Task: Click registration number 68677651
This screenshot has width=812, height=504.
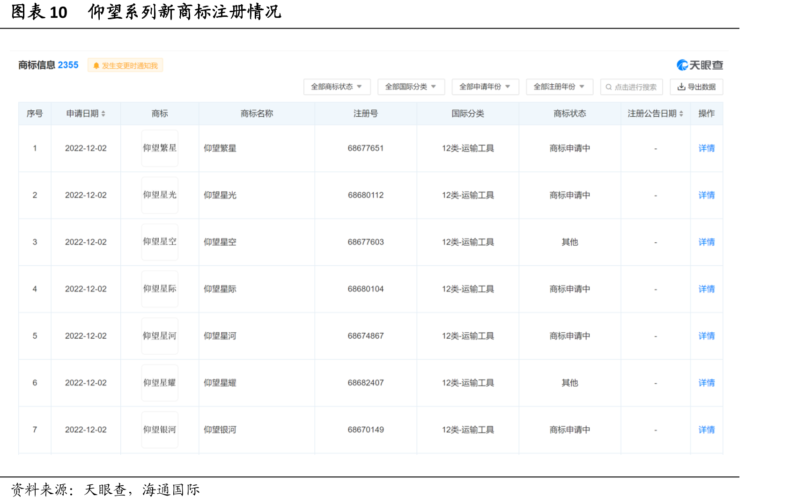Action: click(366, 148)
